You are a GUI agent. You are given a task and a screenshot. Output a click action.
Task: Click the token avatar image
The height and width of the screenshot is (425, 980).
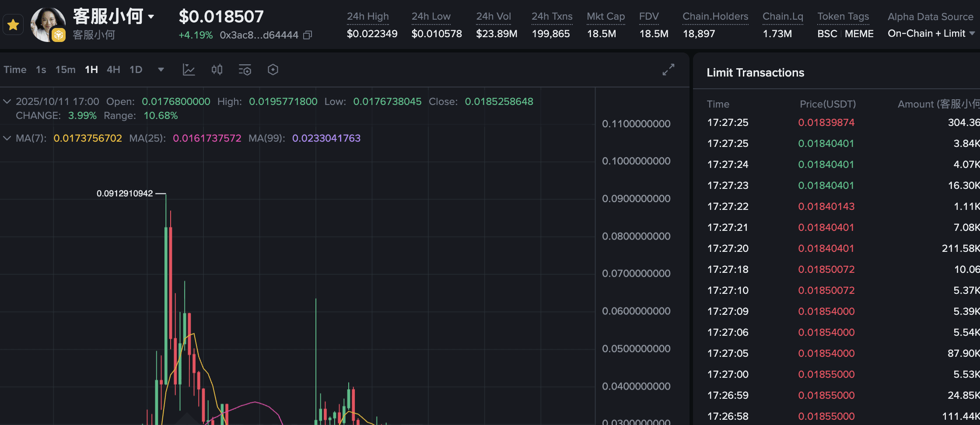[x=47, y=24]
